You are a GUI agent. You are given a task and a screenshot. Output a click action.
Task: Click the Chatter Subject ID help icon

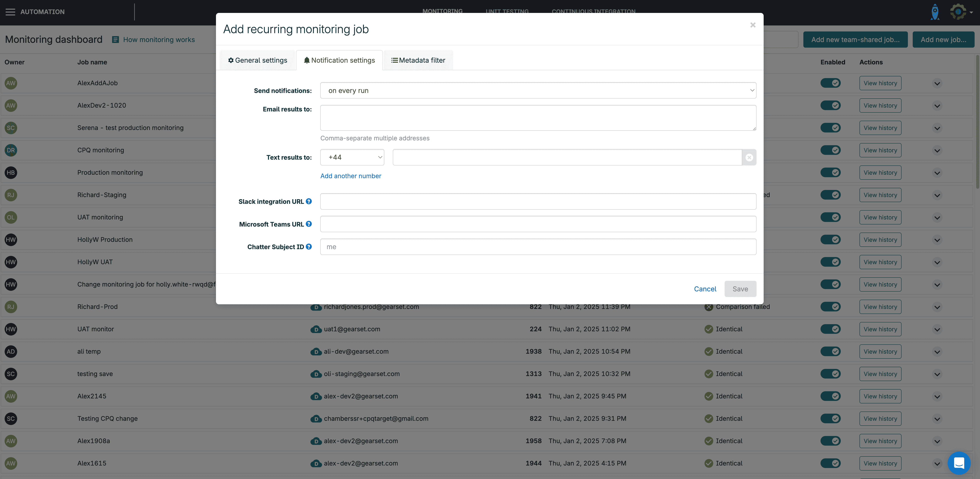(x=309, y=247)
